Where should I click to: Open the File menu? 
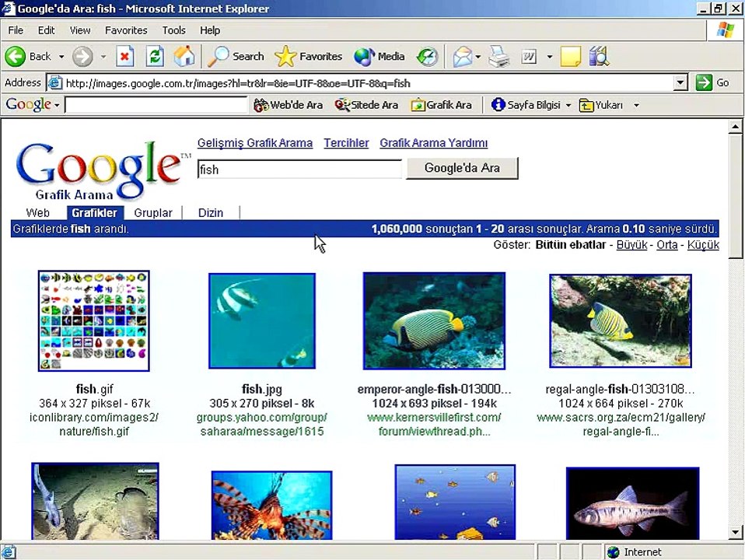click(x=16, y=30)
